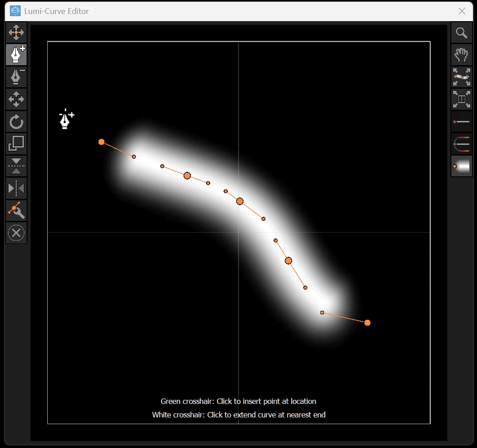
Task: Select the magnifier zoom tool
Action: [461, 33]
